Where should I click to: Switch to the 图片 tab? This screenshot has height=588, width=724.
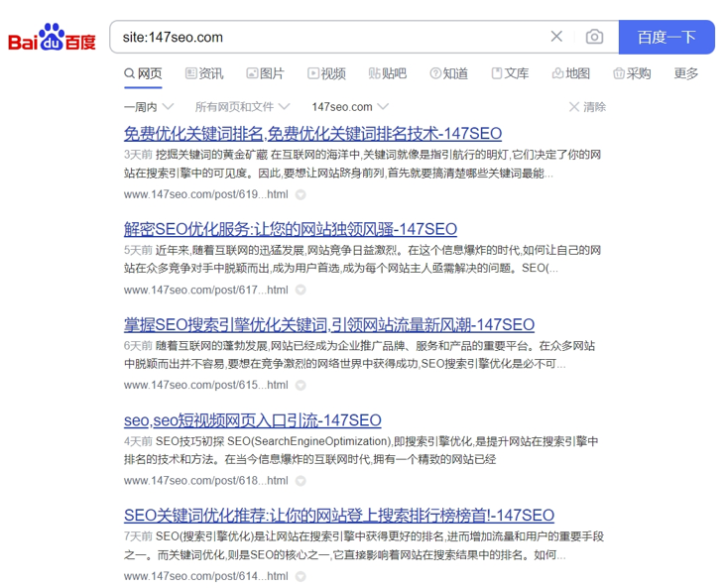[265, 73]
